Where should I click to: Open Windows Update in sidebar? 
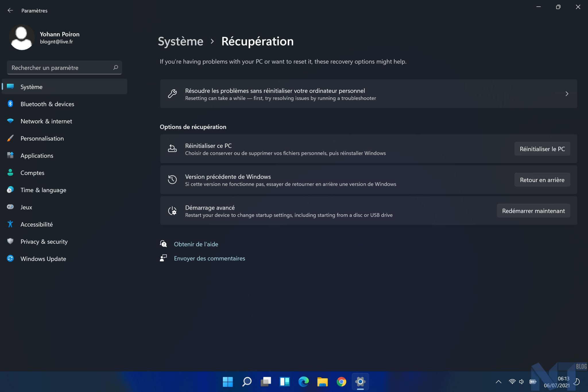tap(43, 259)
